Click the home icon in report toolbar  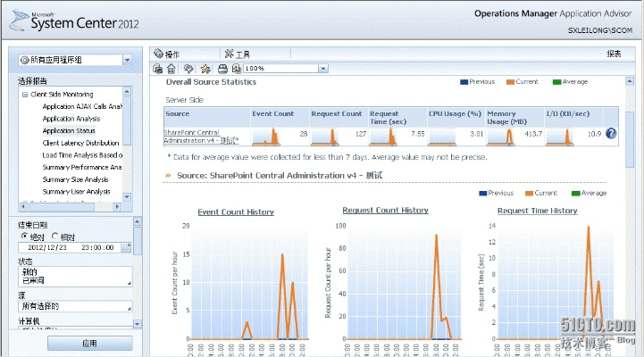click(171, 68)
